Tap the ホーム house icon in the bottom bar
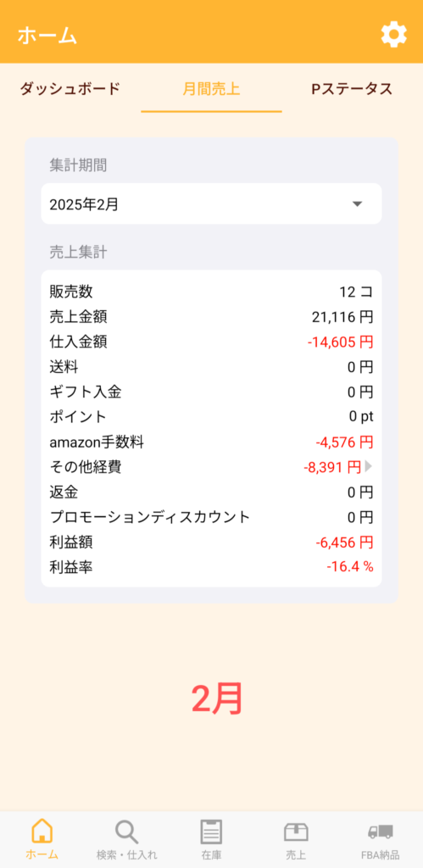Screen dimensions: 423x868 point(42,831)
